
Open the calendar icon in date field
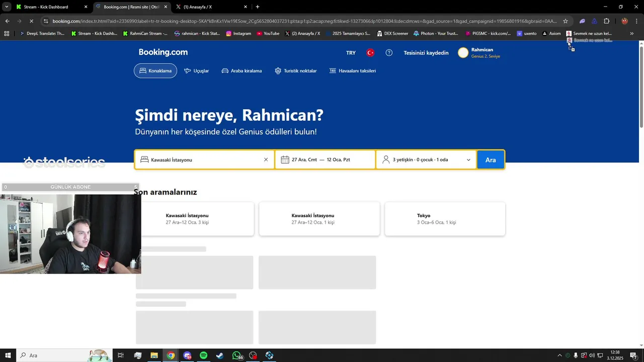[285, 160]
